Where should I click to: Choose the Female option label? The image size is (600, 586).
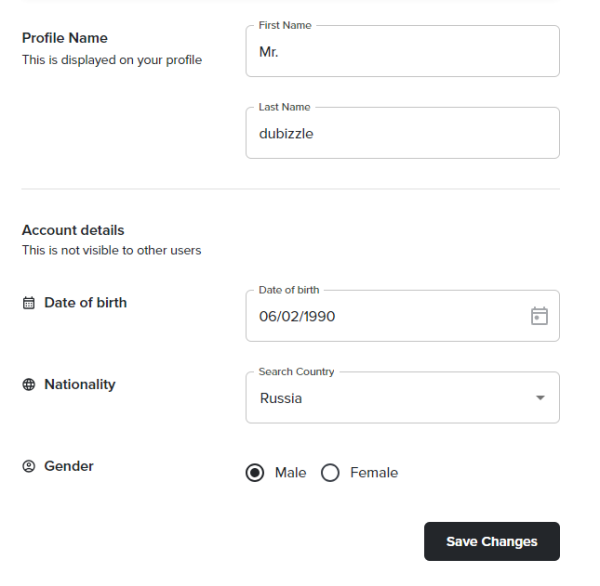374,473
